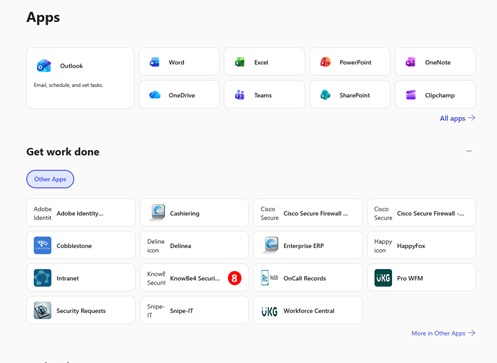Screen dimensions: 497x363
Task: Open Workforce Central UKG logo
Action: (269, 311)
